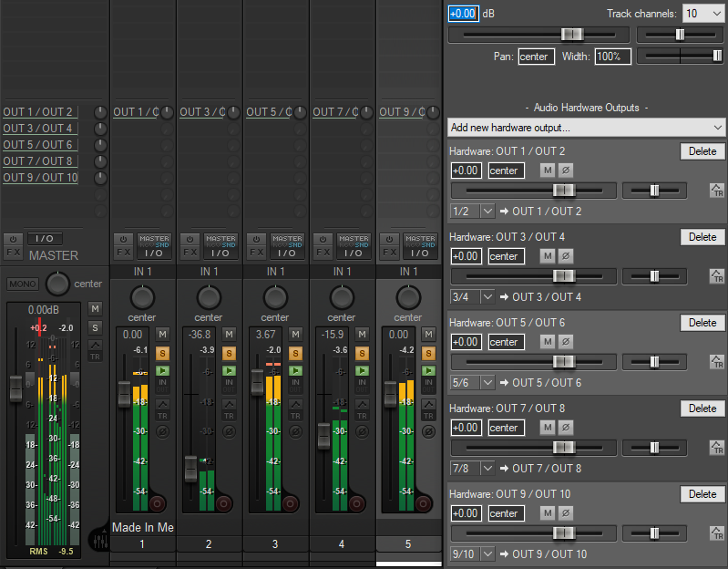Mute OUT 3 / OUT 4 hardware output
Viewport: 728px width, 569px height.
[x=548, y=256]
